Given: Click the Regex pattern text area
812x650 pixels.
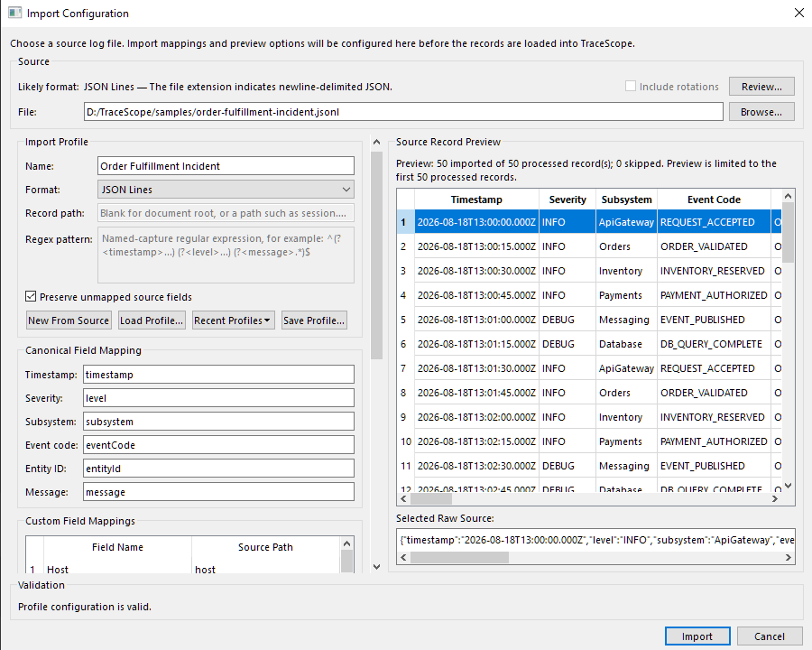Looking at the screenshot, I should tap(226, 255).
